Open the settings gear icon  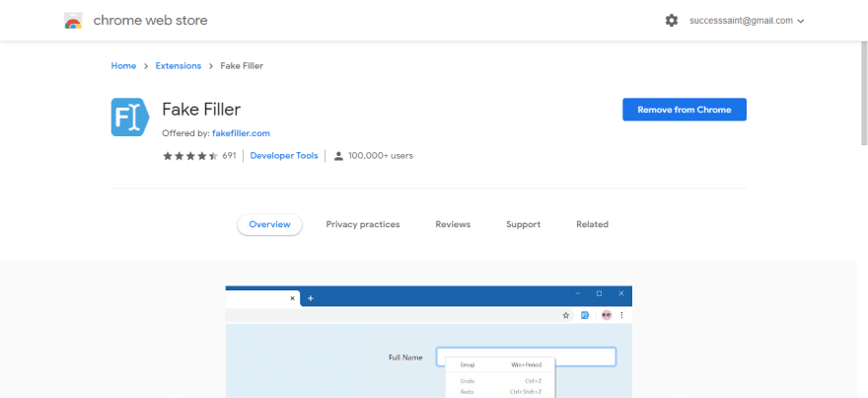pyautogui.click(x=671, y=21)
